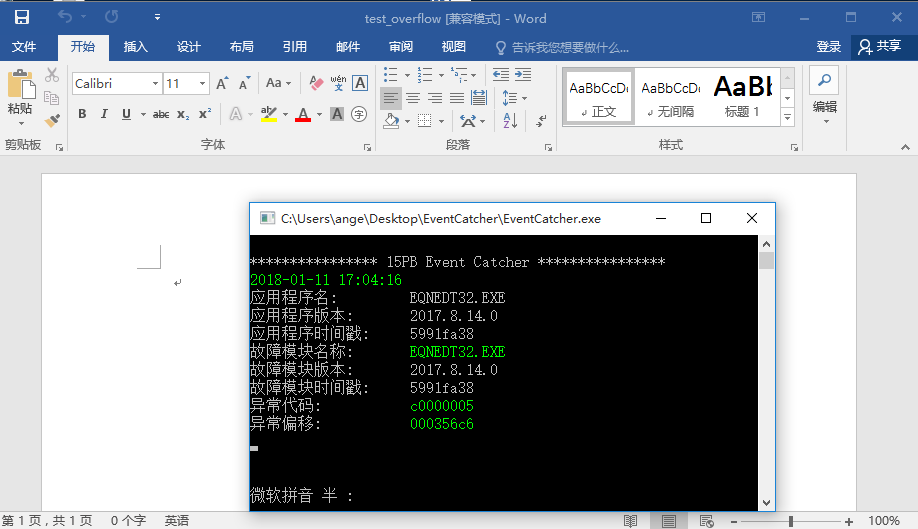
Task: Clear all formatting with the eraser icon
Action: tap(316, 83)
